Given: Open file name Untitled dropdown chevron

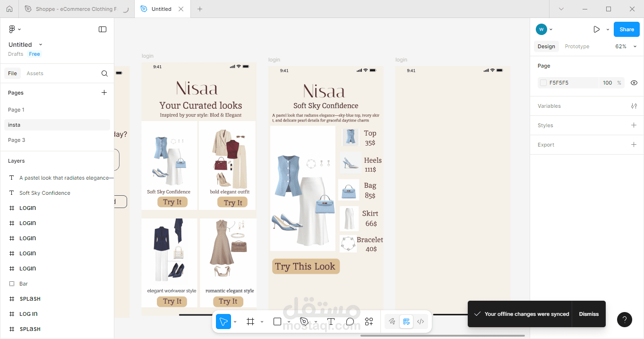Looking at the screenshot, I should click(41, 44).
